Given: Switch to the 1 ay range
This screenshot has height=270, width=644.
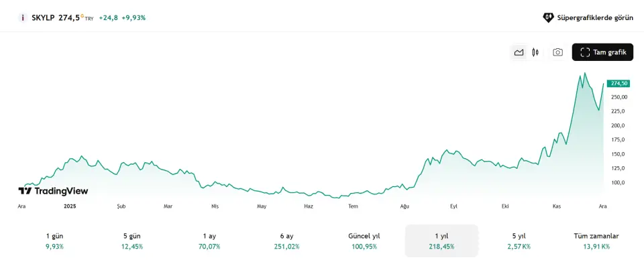Looking at the screenshot, I should tap(209, 241).
